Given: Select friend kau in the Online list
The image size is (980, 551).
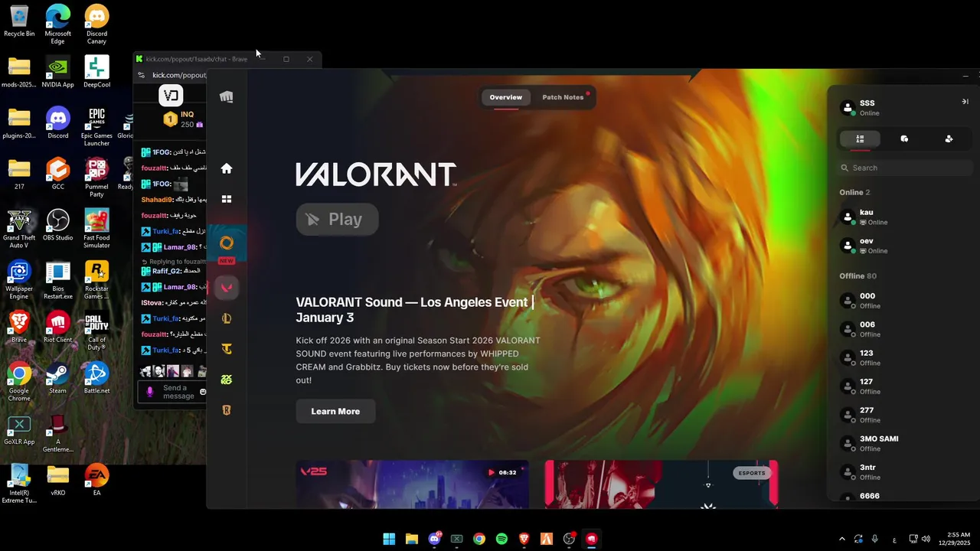Looking at the screenshot, I should click(904, 217).
